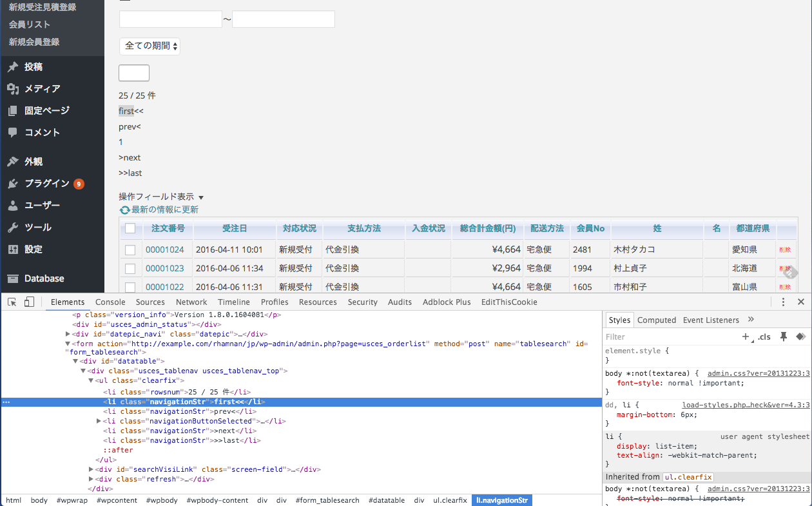Expand the 操作フィールド表示 toggle arrow

[201, 197]
